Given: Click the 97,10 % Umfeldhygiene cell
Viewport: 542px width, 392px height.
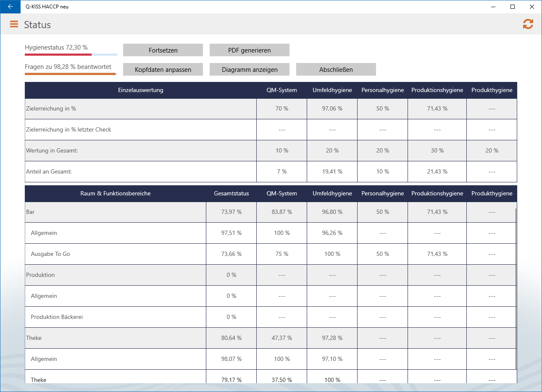Looking at the screenshot, I should (x=332, y=359).
